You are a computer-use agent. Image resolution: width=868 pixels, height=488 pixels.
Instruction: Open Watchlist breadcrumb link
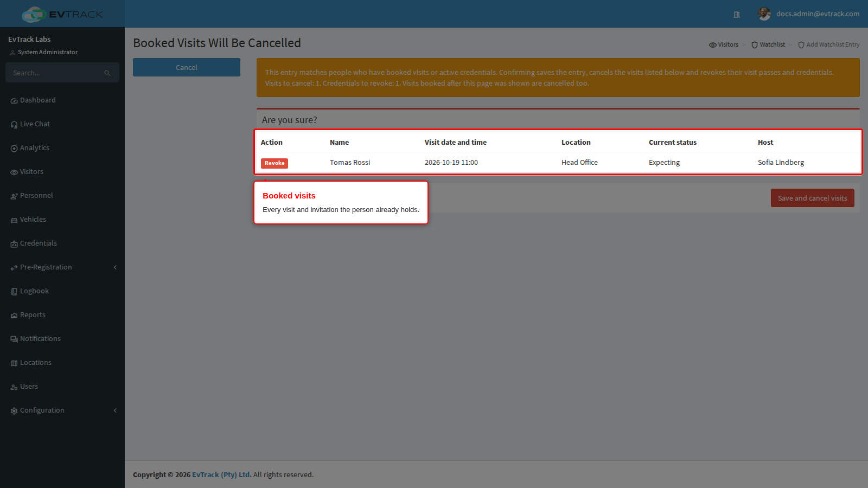click(768, 44)
